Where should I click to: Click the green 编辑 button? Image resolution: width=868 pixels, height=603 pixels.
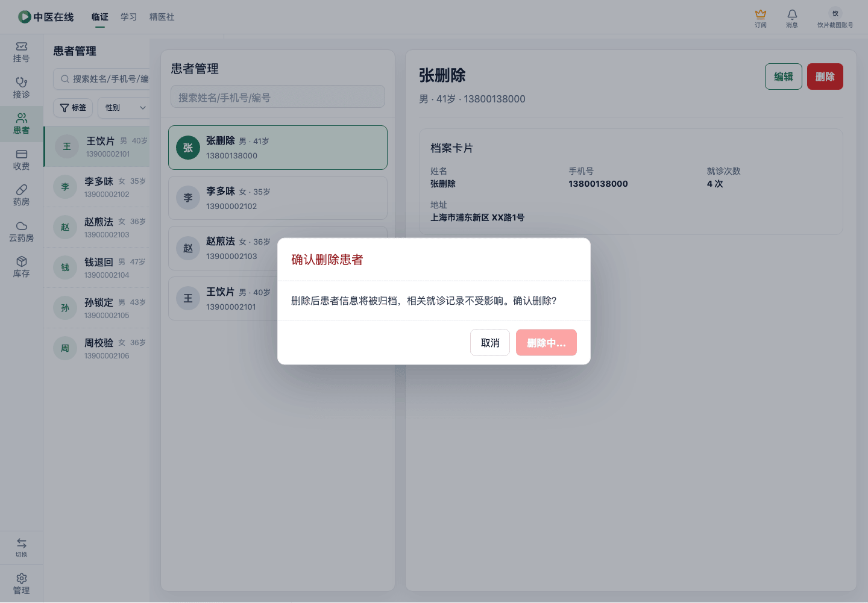tap(784, 77)
